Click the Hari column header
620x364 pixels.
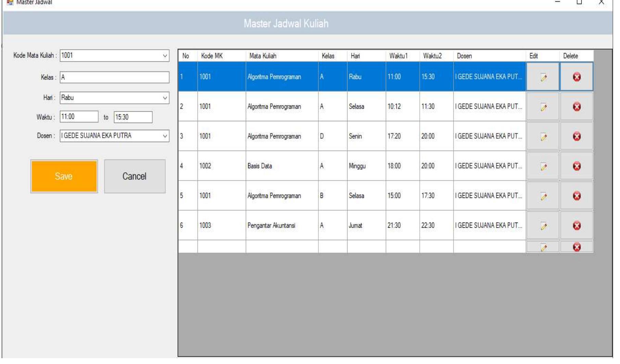point(367,56)
